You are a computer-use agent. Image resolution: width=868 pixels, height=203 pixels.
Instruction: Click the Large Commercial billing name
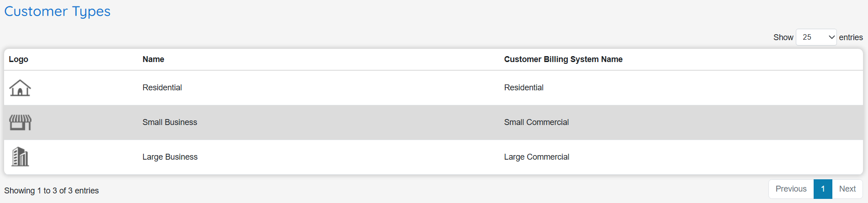[x=537, y=157]
